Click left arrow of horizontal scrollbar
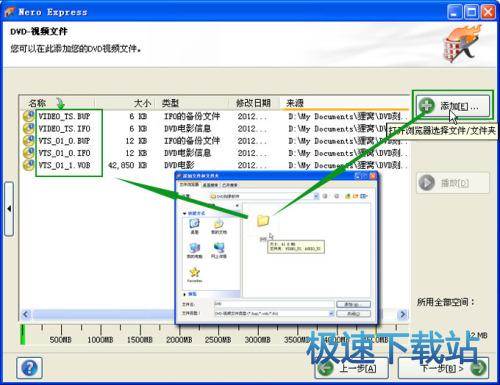 [x=26, y=314]
